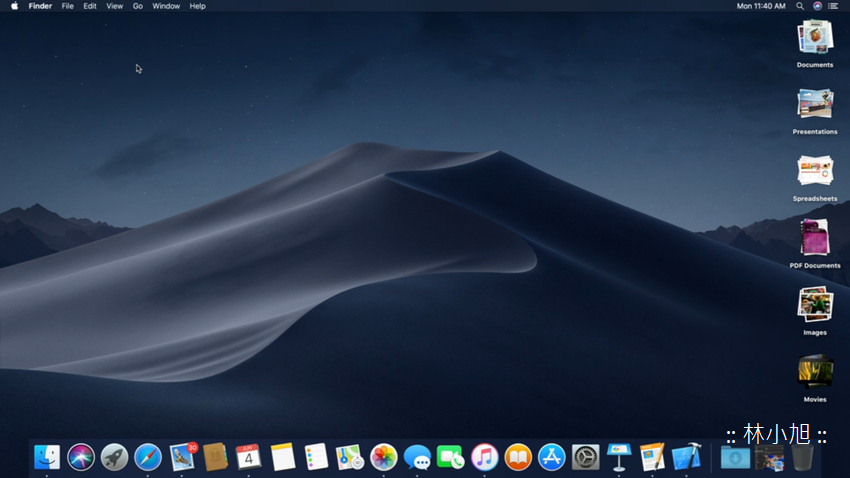Screen dimensions: 850x478
Task: Launch FaceTime from the Dock
Action: pos(450,457)
